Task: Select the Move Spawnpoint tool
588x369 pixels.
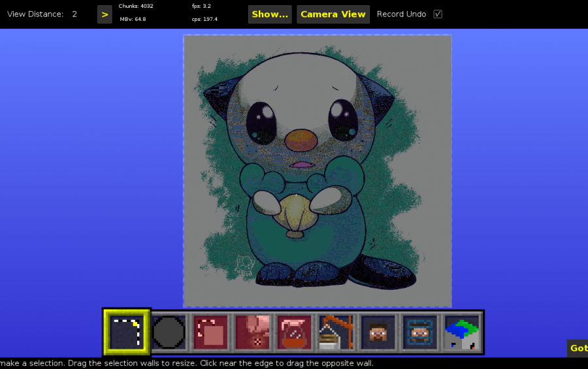Action: [420, 332]
